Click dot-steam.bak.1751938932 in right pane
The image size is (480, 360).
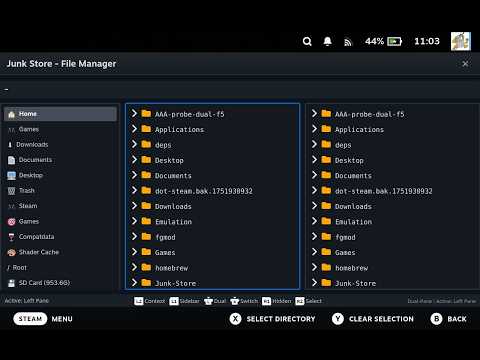coord(384,191)
